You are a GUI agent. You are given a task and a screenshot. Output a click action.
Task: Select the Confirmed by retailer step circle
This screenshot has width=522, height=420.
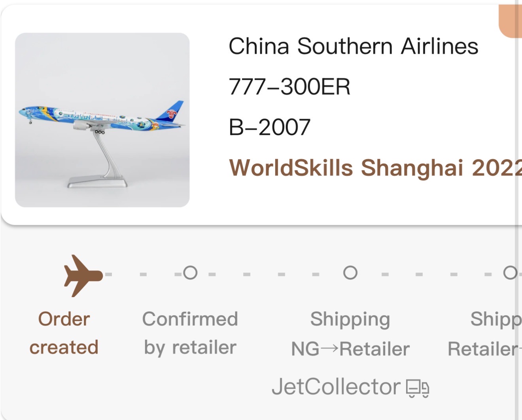click(190, 273)
